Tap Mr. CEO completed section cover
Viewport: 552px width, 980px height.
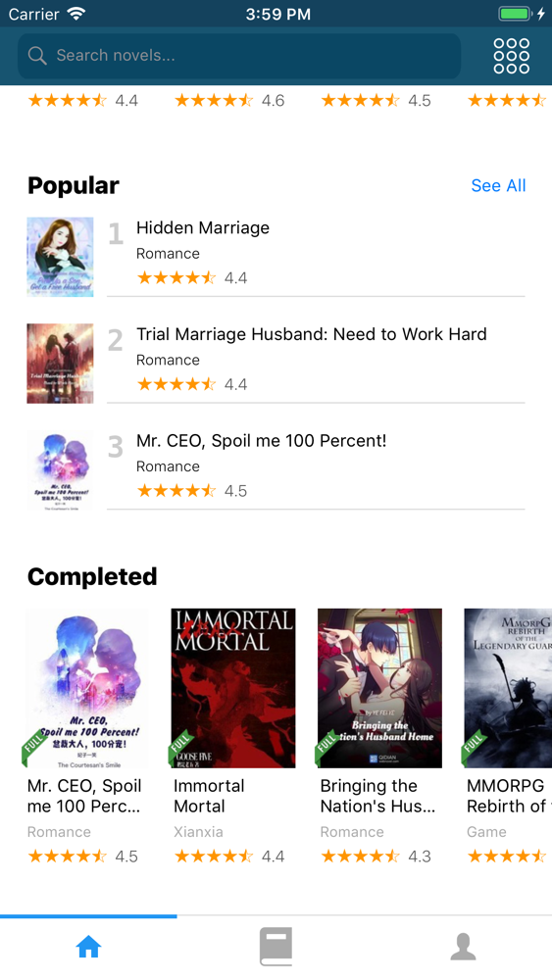[x=87, y=688]
